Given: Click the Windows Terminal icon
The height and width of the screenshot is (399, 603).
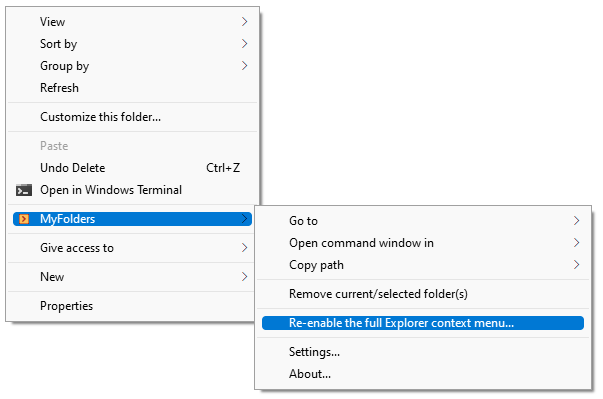Looking at the screenshot, I should 24,190.
